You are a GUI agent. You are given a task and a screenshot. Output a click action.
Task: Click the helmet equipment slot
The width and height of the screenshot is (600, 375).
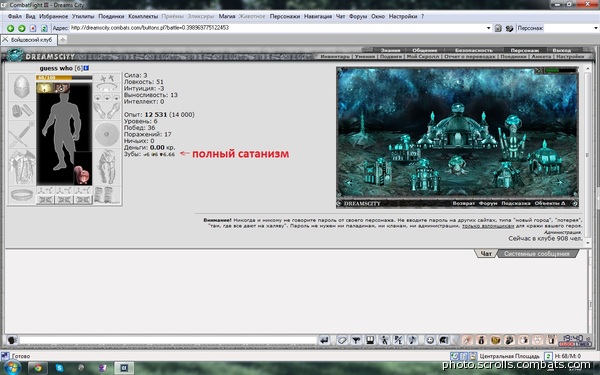point(22,87)
